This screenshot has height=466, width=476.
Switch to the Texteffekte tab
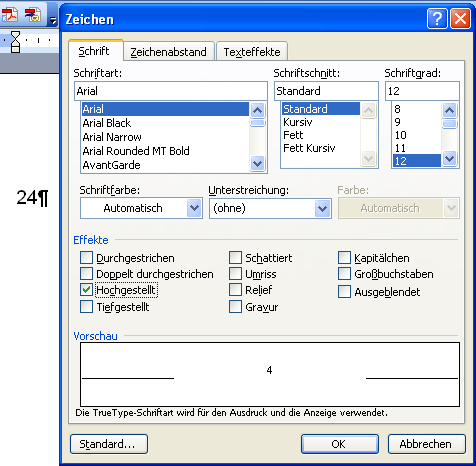252,52
